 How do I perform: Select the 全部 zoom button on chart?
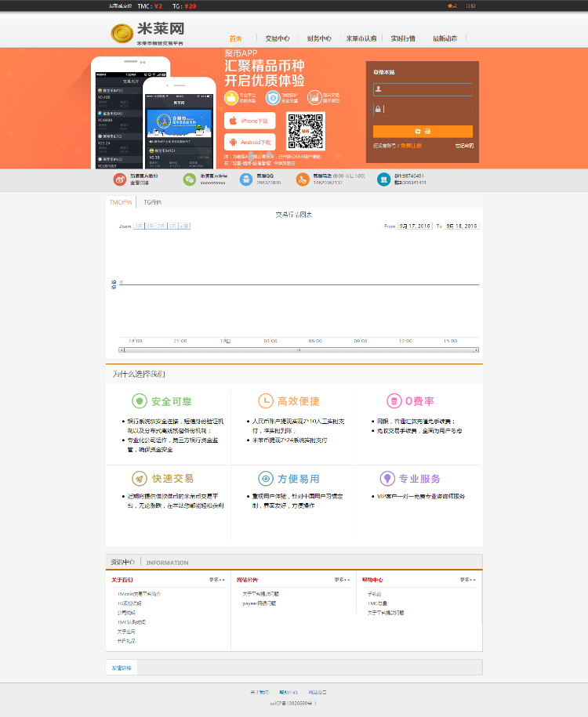tap(184, 226)
